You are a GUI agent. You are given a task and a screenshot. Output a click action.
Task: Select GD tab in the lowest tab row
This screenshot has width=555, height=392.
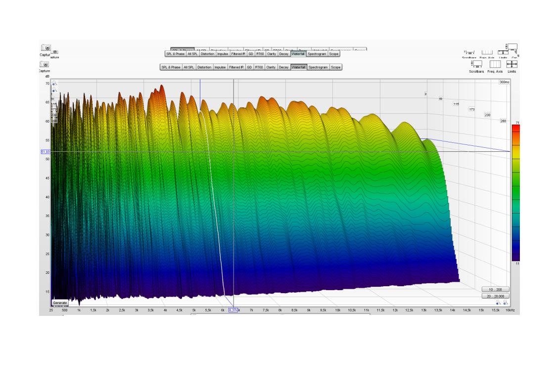click(x=249, y=67)
